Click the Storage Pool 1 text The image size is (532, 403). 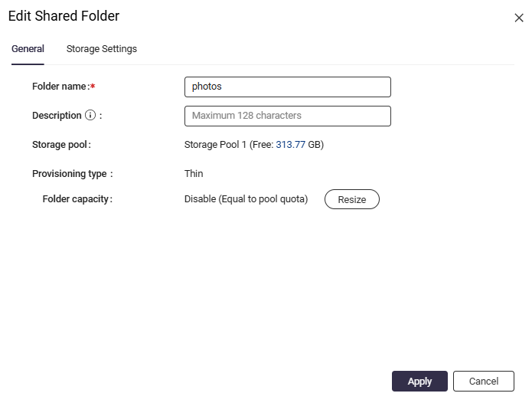click(x=216, y=145)
